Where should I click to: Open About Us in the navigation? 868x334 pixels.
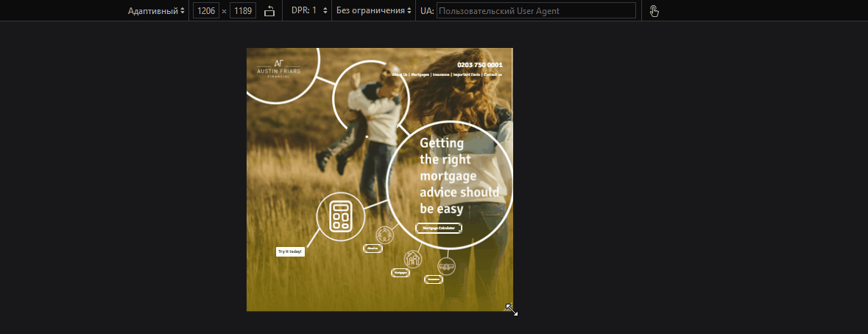(x=400, y=74)
